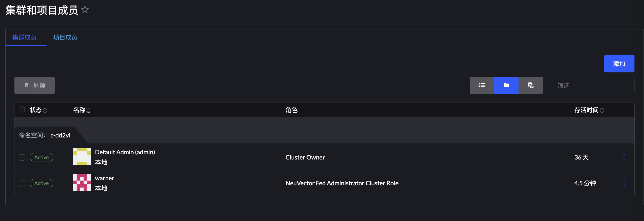This screenshot has height=221, width=644.
Task: Click the trash icon on 删除 button
Action: 26,85
